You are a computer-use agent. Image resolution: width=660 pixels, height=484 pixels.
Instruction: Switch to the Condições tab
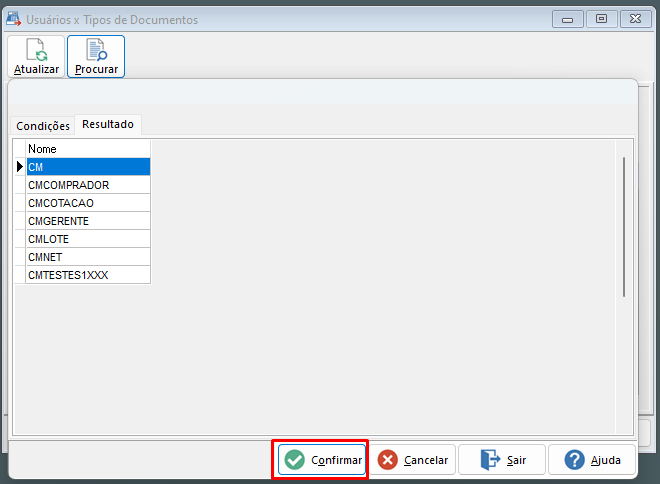coord(43,125)
